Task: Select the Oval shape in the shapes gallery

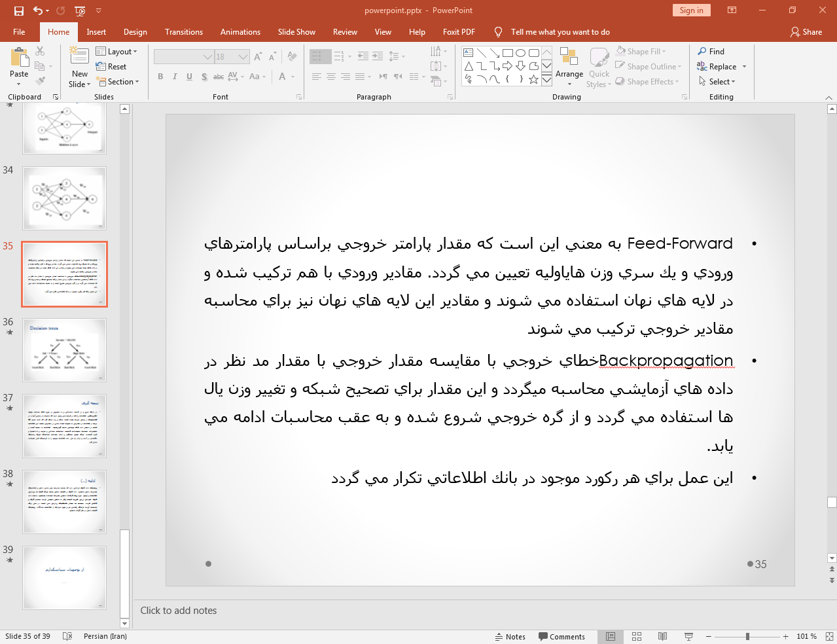Action: [521, 53]
